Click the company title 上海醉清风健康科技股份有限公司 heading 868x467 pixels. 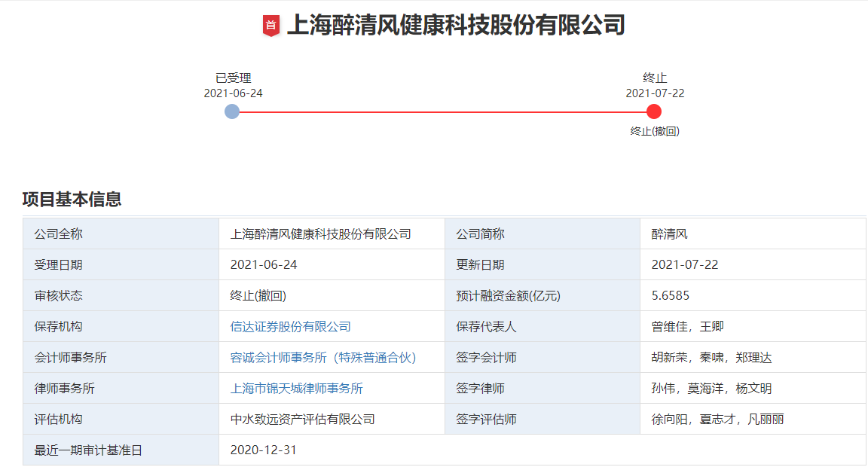click(456, 26)
